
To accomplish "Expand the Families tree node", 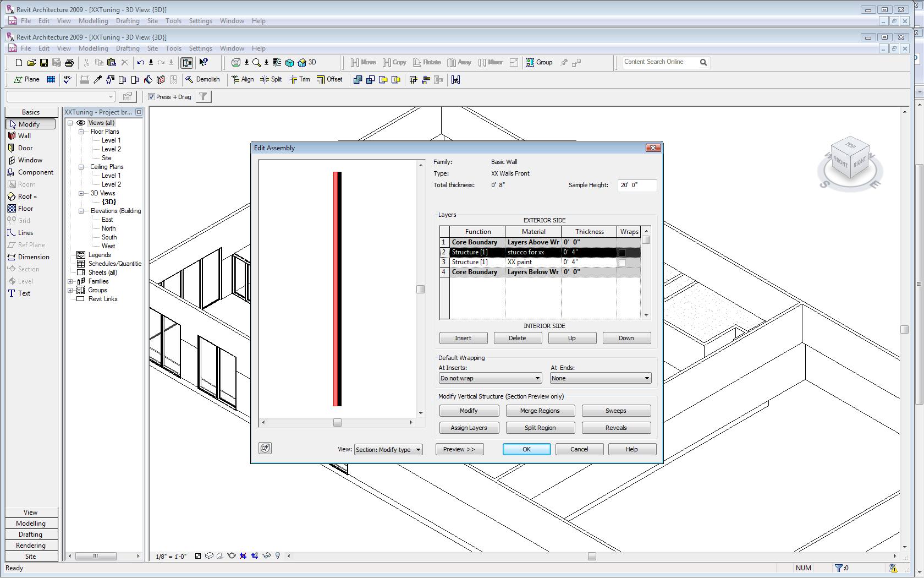I will point(70,281).
